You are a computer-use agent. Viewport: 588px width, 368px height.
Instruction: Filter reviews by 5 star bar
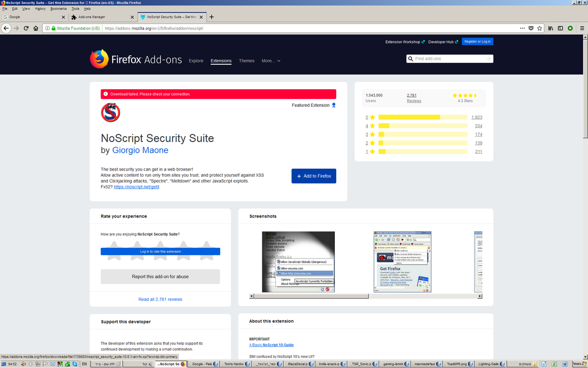pos(423,117)
